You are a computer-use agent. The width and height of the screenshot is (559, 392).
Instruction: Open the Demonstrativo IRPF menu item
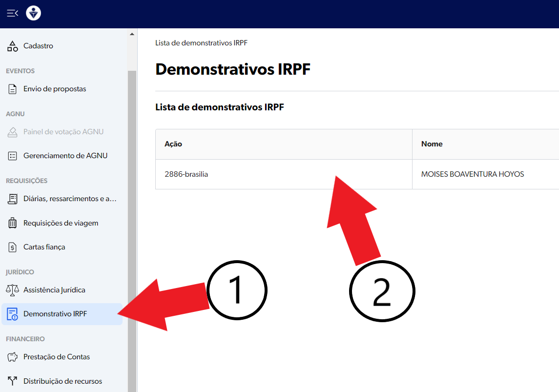[55, 314]
